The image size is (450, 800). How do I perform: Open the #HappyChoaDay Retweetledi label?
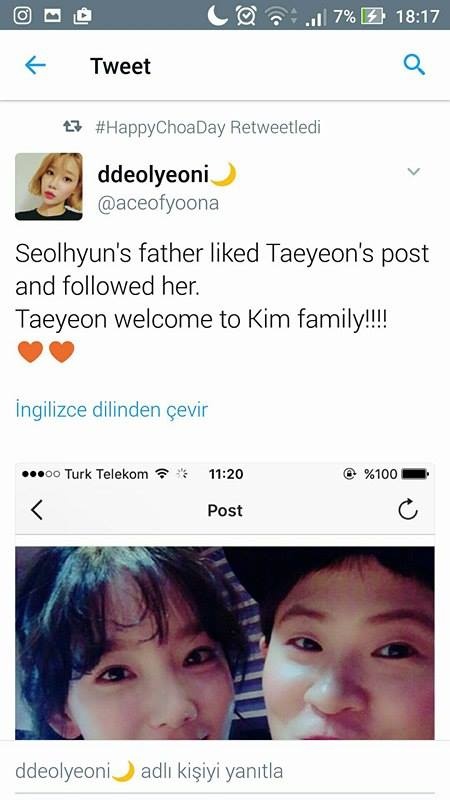coord(208,127)
